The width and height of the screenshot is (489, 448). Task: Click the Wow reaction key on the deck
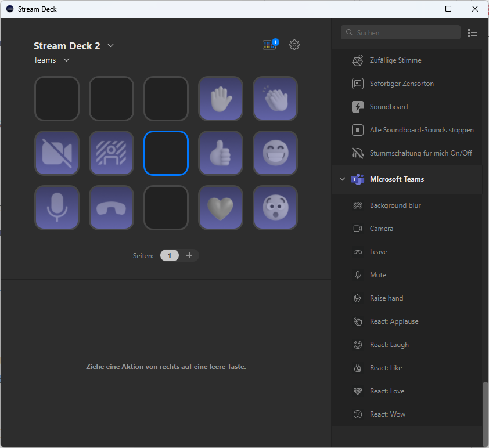(275, 208)
